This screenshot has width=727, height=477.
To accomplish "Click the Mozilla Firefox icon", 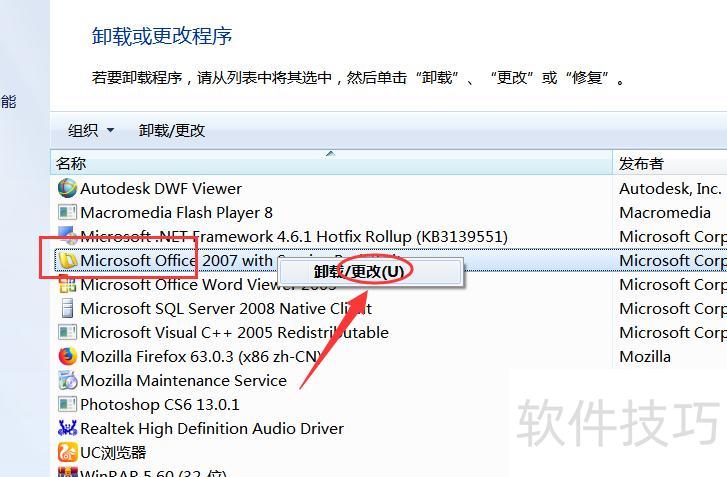I will [67, 356].
